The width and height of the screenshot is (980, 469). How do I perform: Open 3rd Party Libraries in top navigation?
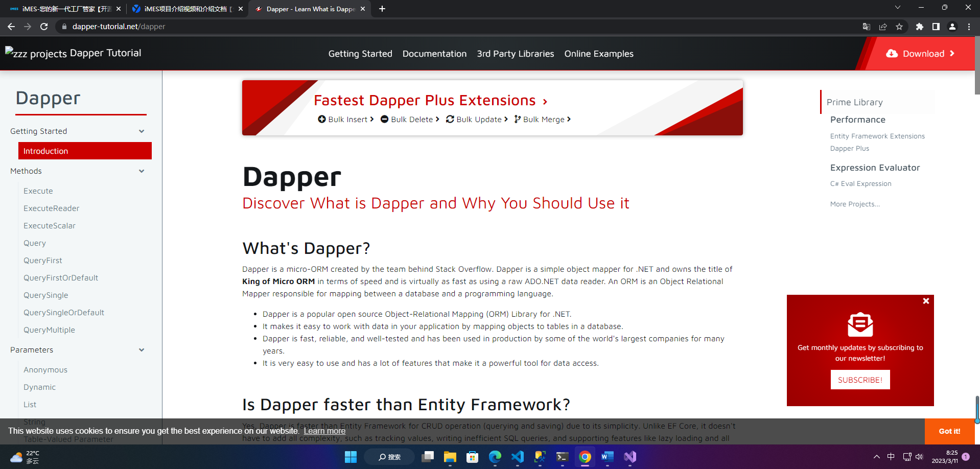[516, 54]
